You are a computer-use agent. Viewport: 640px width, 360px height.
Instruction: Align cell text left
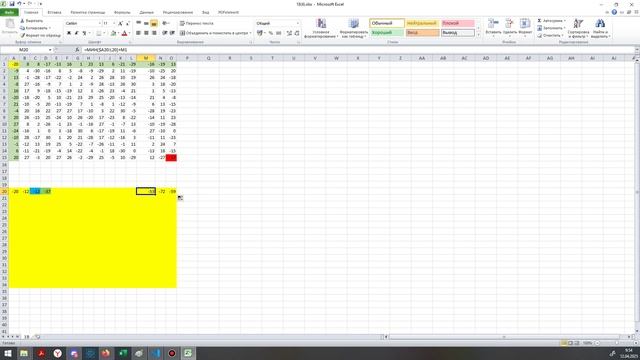click(x=138, y=33)
